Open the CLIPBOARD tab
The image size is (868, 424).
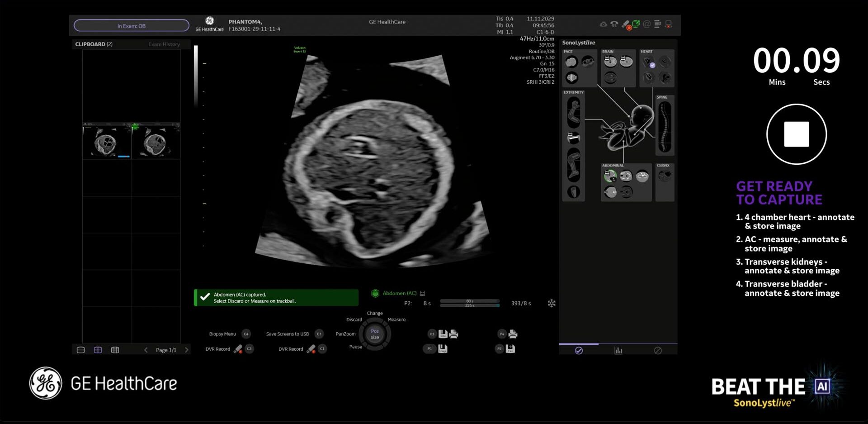94,44
